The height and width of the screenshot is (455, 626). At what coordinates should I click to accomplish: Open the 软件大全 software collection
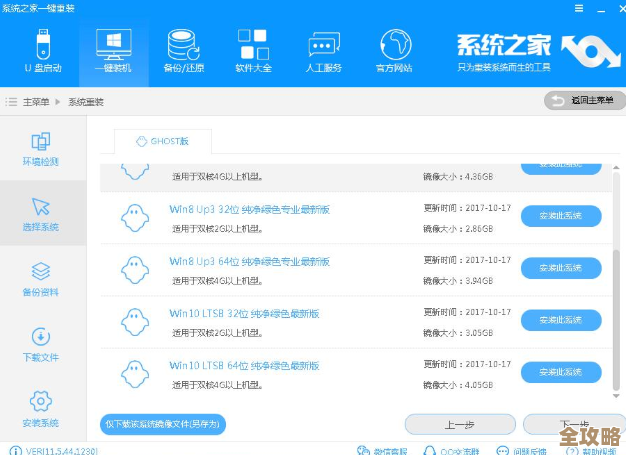pos(254,51)
